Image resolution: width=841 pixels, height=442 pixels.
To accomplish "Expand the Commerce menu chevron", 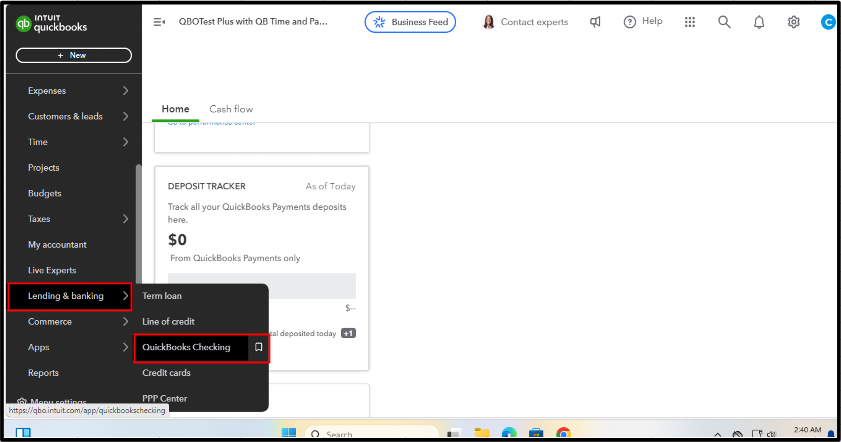I will coord(126,322).
